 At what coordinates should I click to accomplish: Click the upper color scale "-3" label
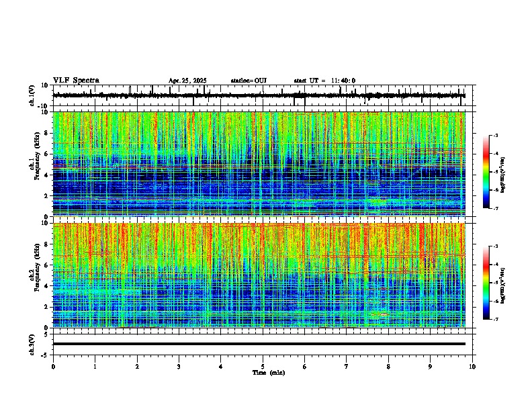click(x=495, y=135)
